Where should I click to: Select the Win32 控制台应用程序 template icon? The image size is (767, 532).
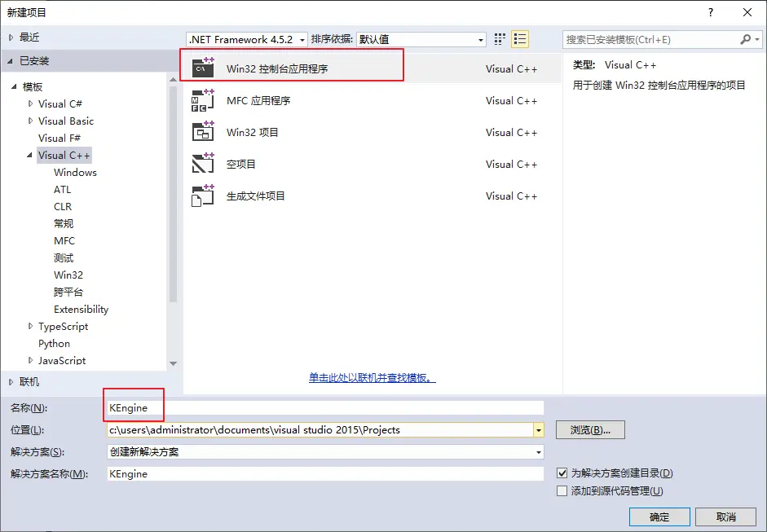[x=203, y=68]
